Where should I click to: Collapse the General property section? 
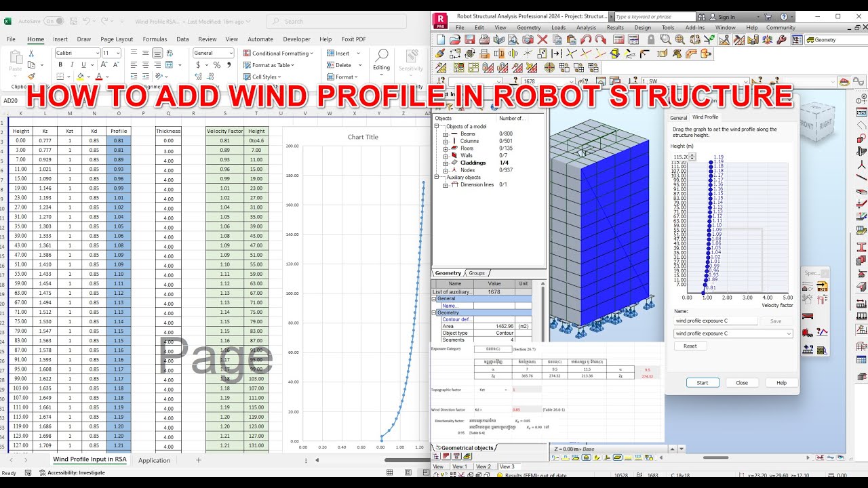click(x=435, y=299)
